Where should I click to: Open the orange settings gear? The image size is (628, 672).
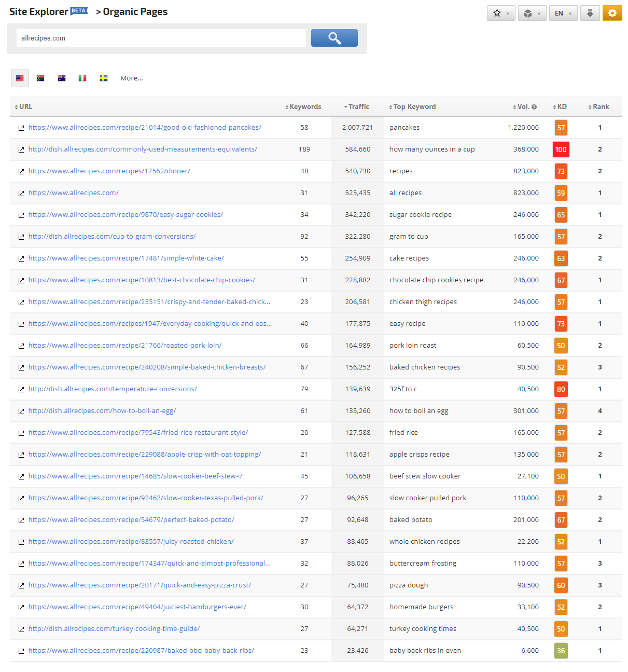click(x=612, y=13)
